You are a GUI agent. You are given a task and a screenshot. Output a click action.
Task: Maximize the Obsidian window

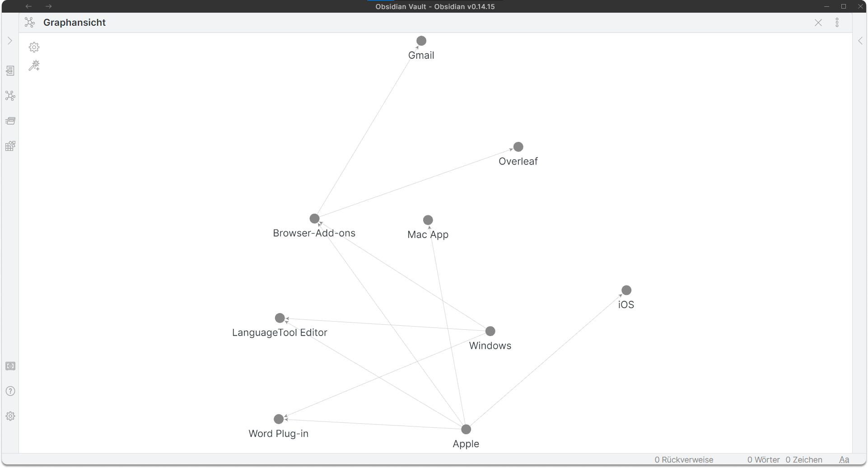844,6
